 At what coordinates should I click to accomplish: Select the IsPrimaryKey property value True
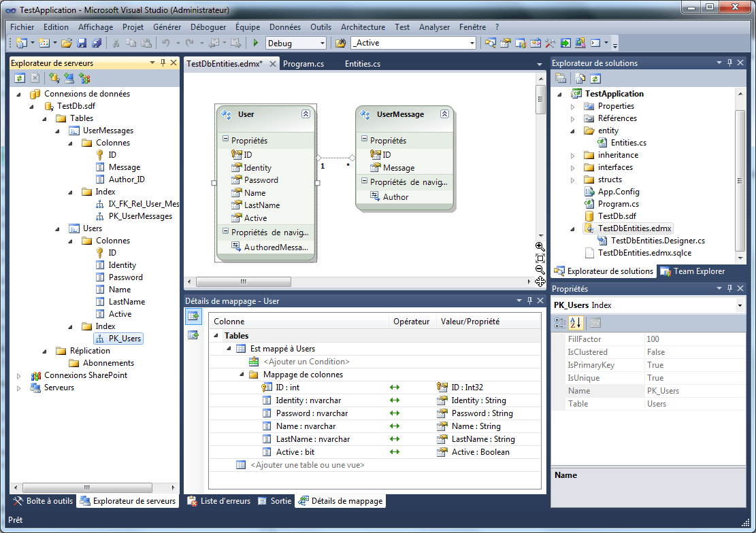[657, 364]
